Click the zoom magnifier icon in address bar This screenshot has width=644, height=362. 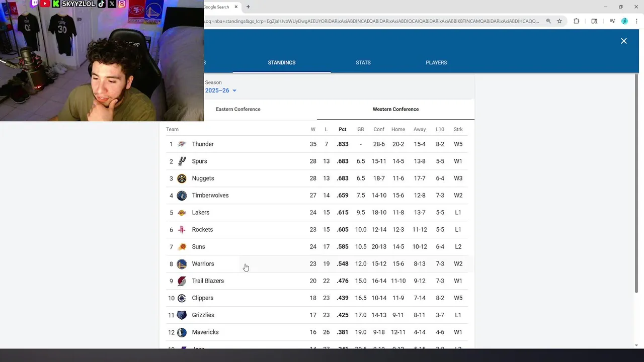click(548, 21)
